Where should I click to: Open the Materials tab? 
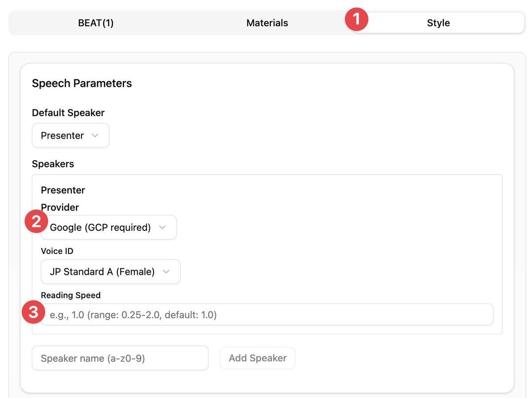(267, 23)
